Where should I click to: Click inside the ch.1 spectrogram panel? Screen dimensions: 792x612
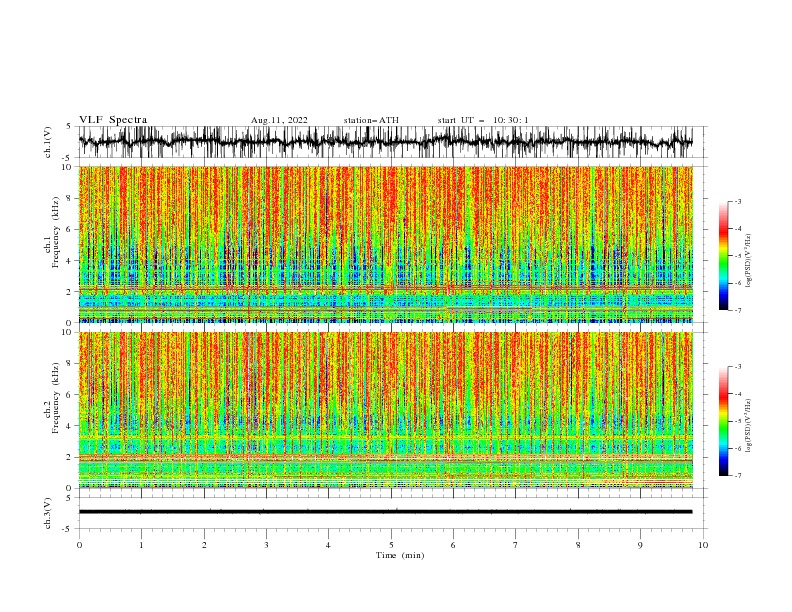click(385, 244)
